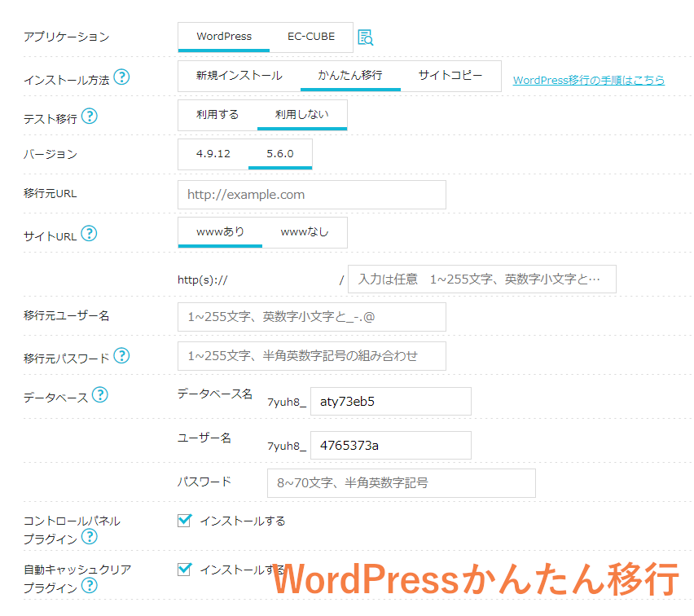Select 利用する for test migration
This screenshot has width=694, height=616.
coord(217,115)
